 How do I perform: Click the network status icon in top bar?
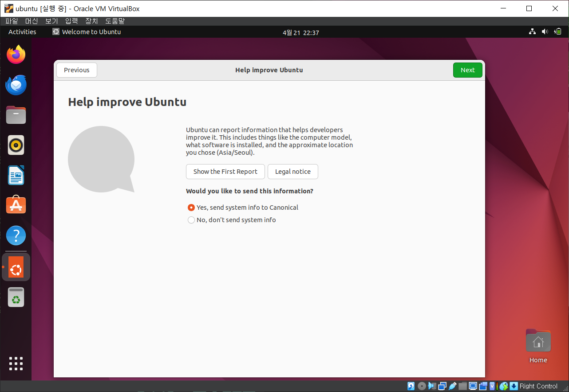[x=533, y=32]
